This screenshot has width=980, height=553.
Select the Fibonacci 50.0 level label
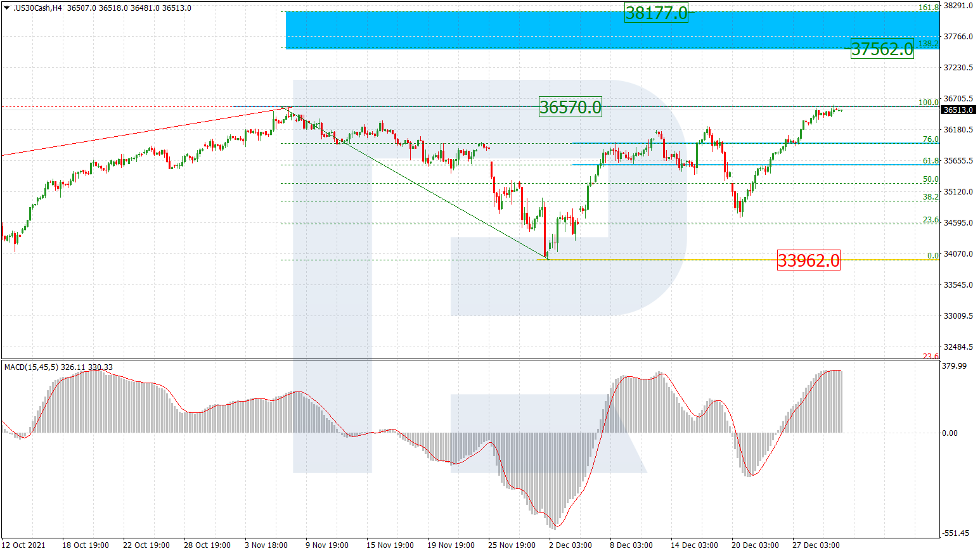pyautogui.click(x=931, y=179)
